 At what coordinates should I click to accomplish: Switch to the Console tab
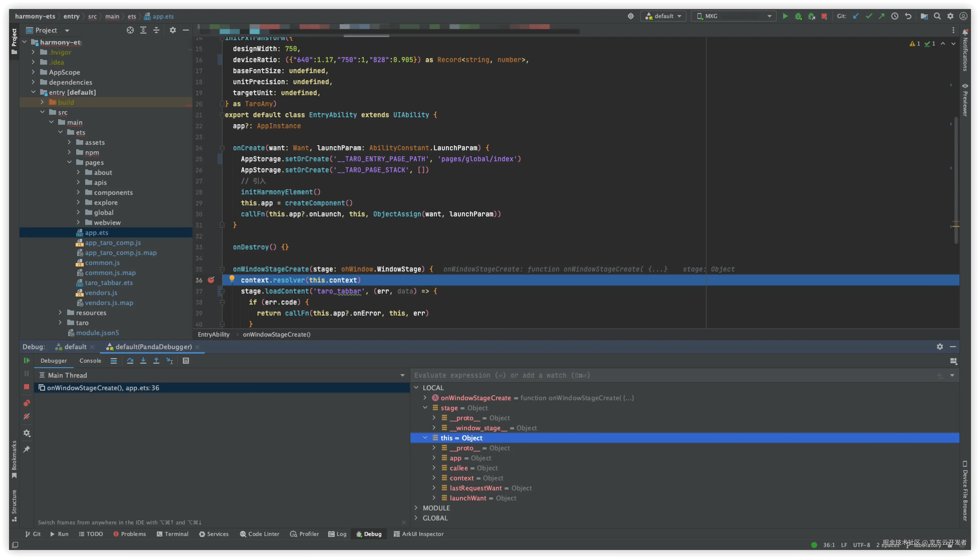coord(90,360)
